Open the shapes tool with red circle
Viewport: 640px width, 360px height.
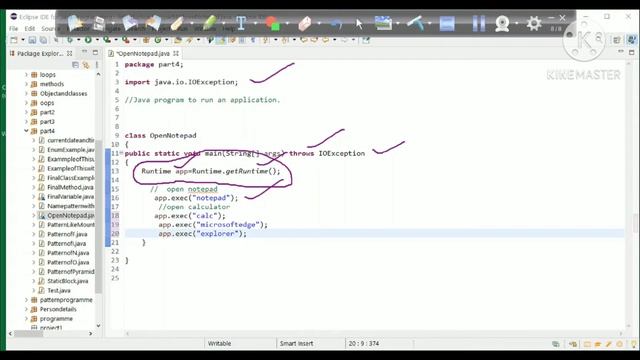coord(273,23)
